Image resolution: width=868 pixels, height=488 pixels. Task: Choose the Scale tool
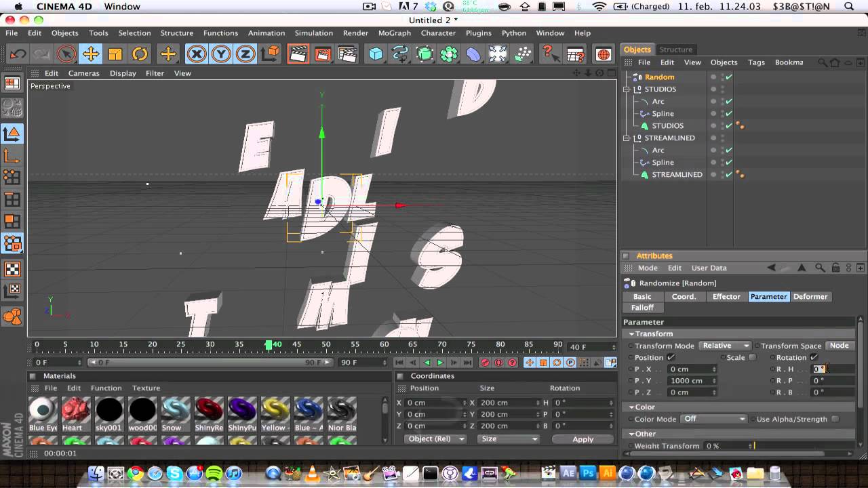115,54
